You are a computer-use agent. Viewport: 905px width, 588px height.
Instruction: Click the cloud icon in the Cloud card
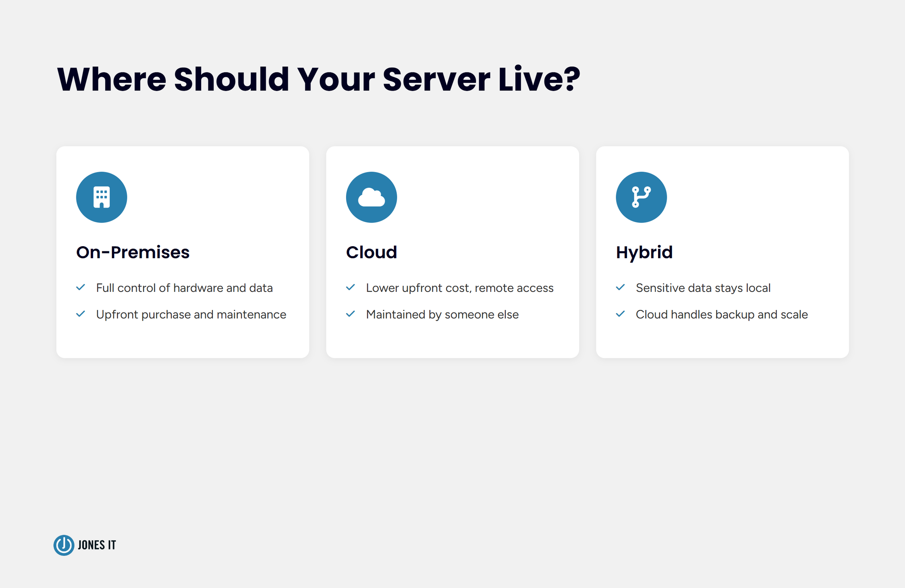coord(371,197)
